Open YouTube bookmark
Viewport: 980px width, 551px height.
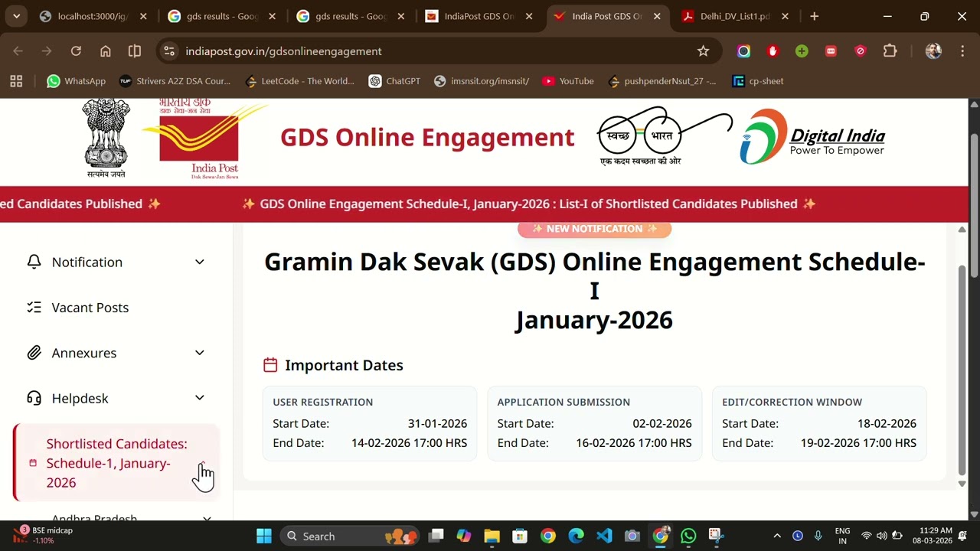(x=567, y=81)
